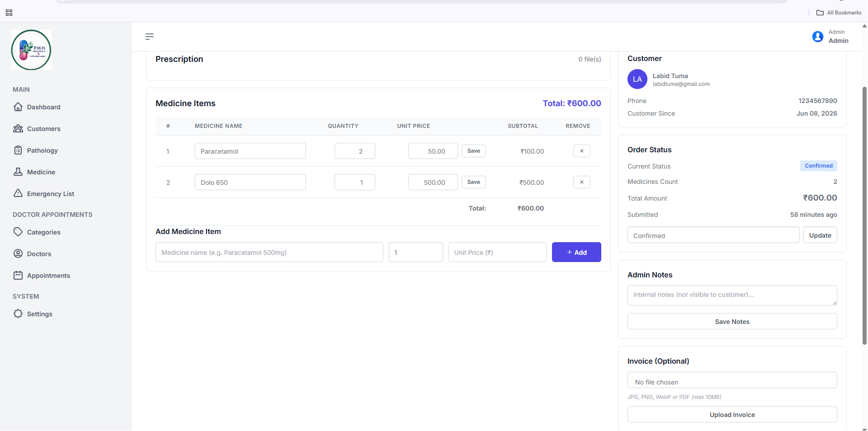The width and height of the screenshot is (868, 431).
Task: Click Update order status button
Action: pos(820,235)
